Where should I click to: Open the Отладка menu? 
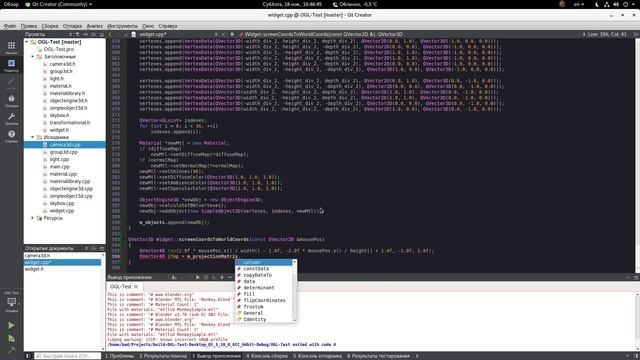[72, 26]
